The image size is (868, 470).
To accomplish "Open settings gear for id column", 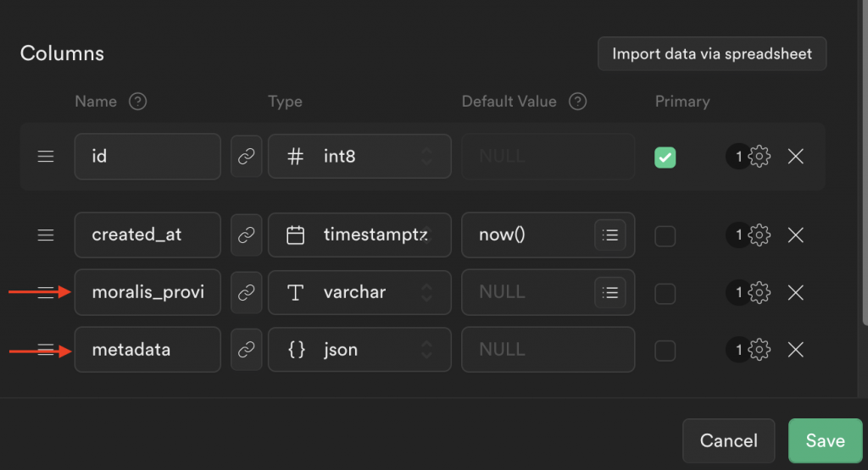I will 759,157.
